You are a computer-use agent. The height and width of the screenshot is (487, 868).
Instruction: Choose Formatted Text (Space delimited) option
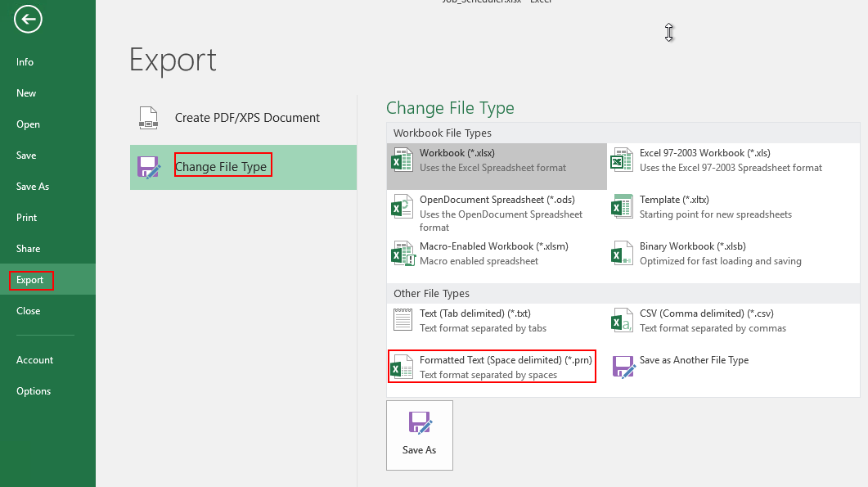[x=492, y=367]
